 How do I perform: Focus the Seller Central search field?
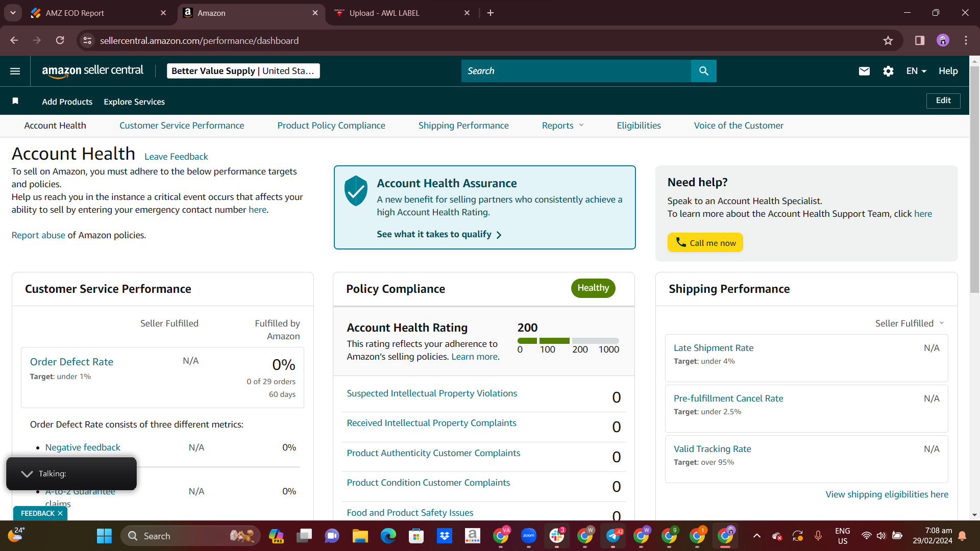(576, 71)
